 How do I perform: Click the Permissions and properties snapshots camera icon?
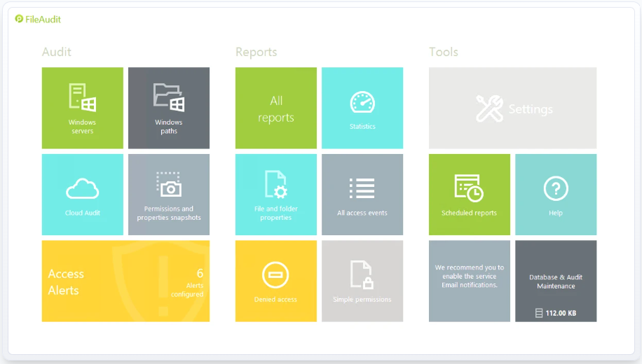click(x=168, y=183)
